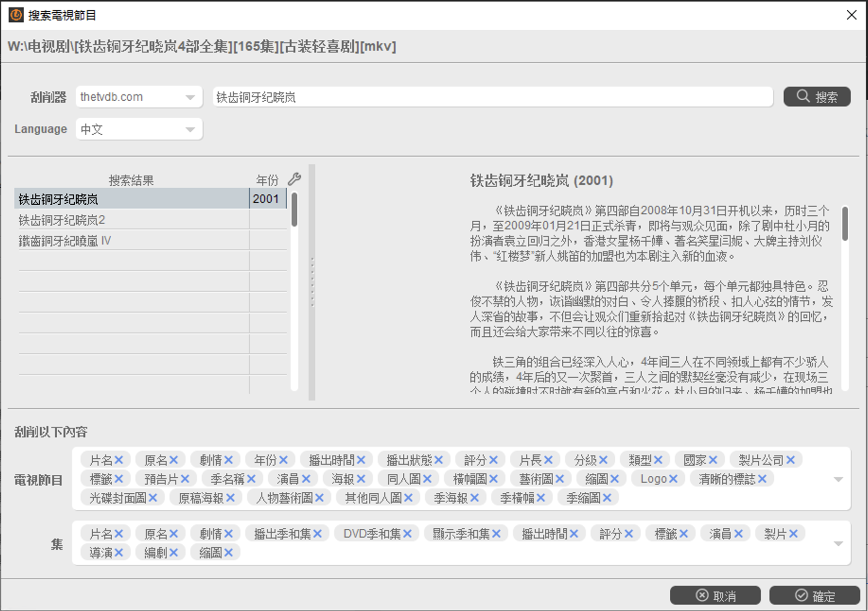Image resolution: width=868 pixels, height=611 pixels.
Task: Remove the 季縮圖 tag
Action: [607, 498]
